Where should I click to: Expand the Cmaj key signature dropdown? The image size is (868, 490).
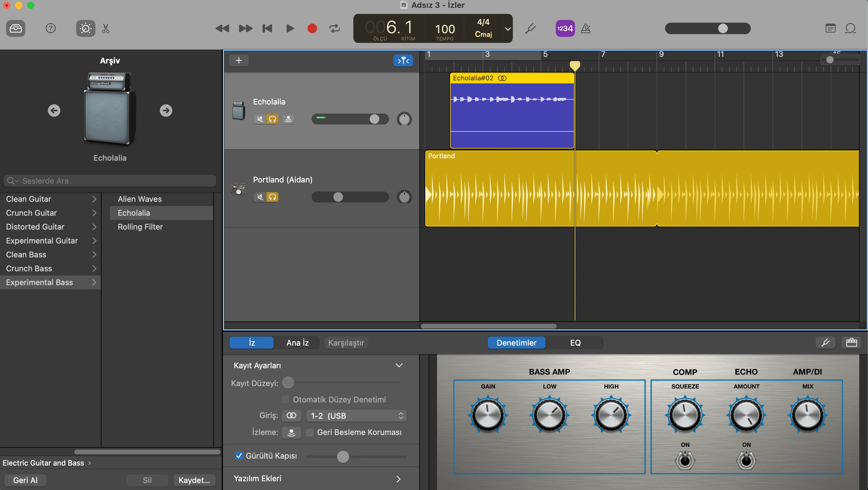tap(507, 29)
